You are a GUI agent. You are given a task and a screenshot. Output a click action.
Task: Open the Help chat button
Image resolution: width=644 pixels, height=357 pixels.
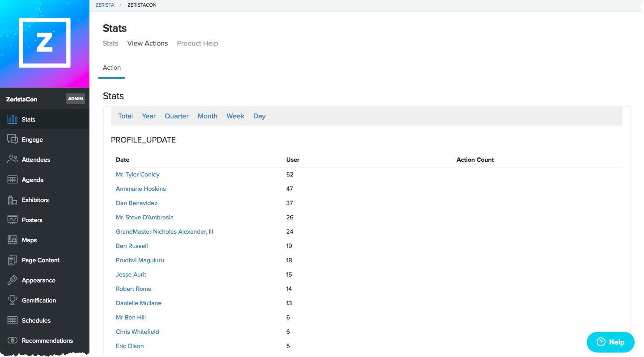[610, 342]
